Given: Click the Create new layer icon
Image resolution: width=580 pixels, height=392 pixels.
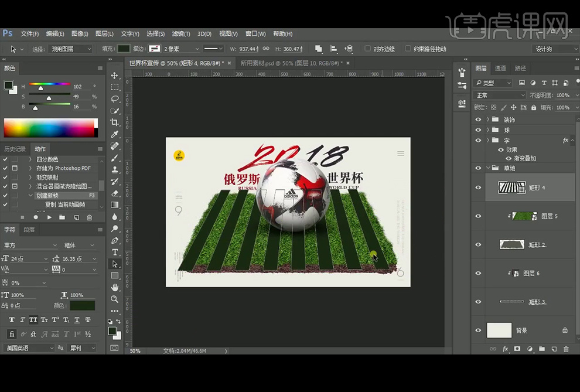Looking at the screenshot, I should (555, 349).
